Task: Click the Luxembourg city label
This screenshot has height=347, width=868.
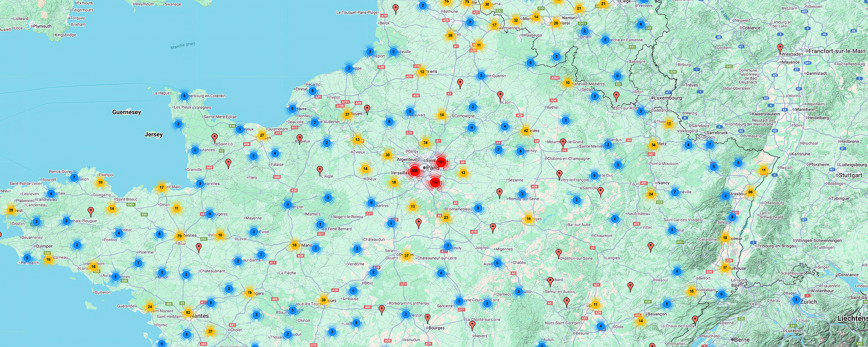Action: pyautogui.click(x=668, y=98)
